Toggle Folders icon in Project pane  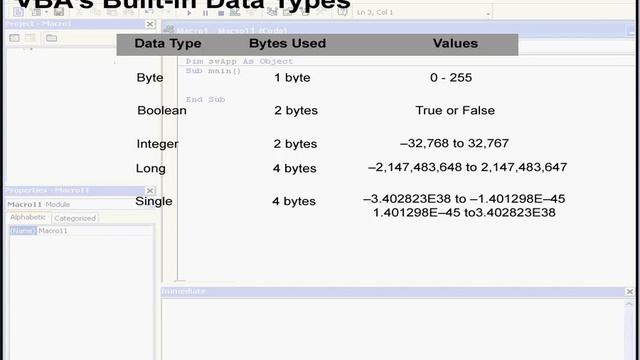(x=51, y=38)
